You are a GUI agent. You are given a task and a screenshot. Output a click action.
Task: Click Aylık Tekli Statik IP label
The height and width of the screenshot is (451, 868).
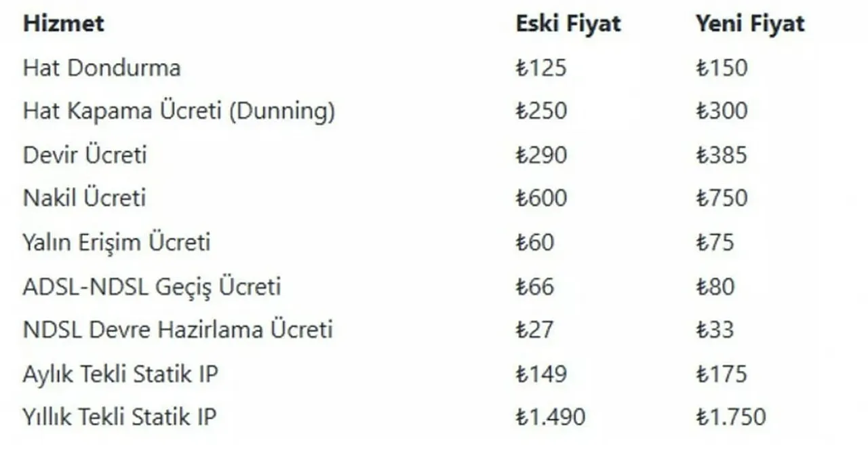pyautogui.click(x=121, y=374)
